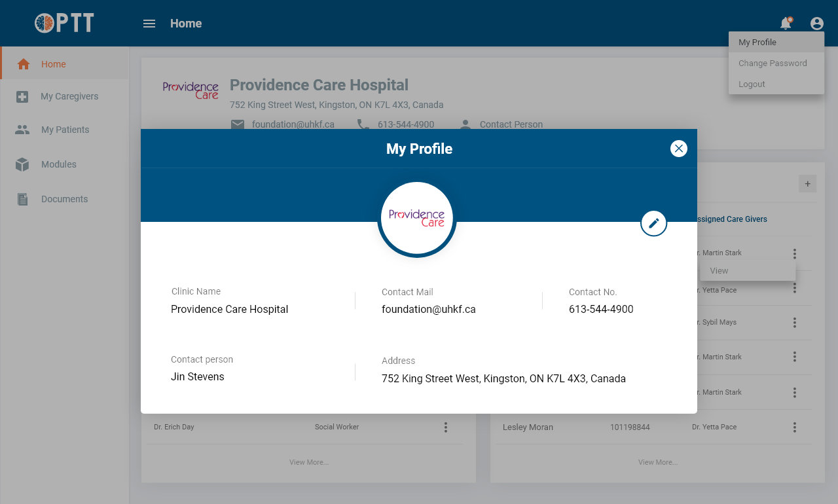Click View More under caregivers list
Screen dimensions: 838x504
pos(309,462)
